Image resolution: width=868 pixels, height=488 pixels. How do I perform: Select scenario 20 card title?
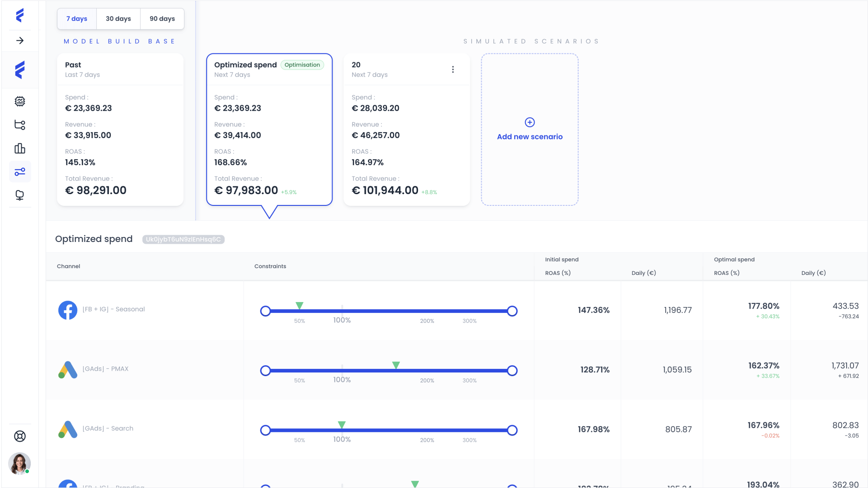[356, 65]
